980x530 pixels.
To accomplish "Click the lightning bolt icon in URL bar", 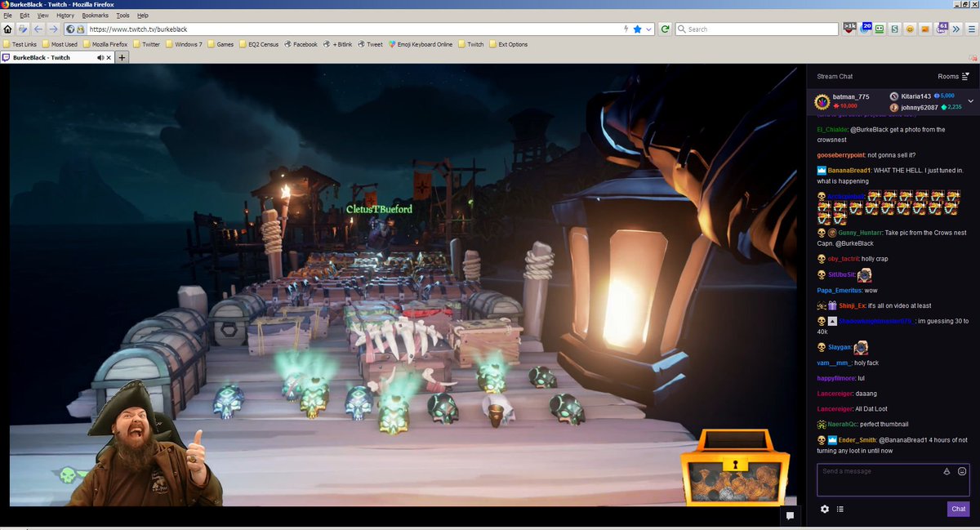I will point(626,29).
